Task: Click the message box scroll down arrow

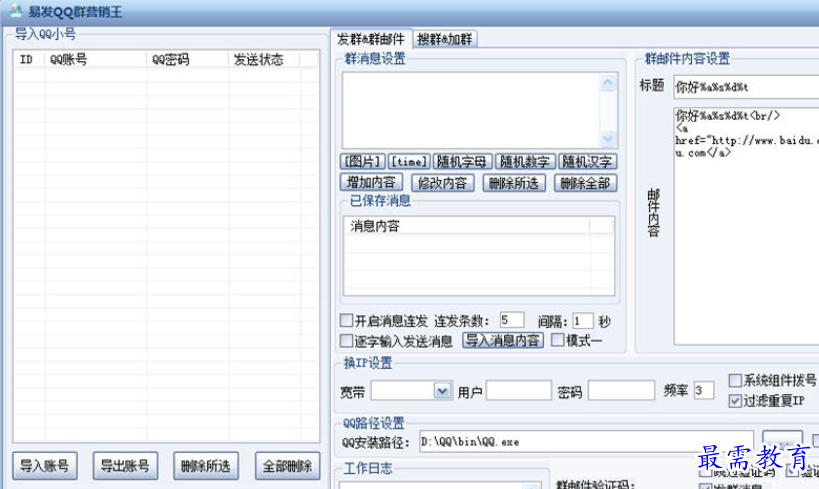Action: [x=608, y=138]
